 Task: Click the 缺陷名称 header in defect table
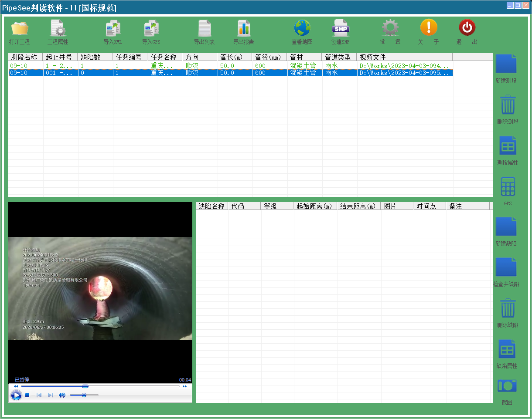coord(212,206)
